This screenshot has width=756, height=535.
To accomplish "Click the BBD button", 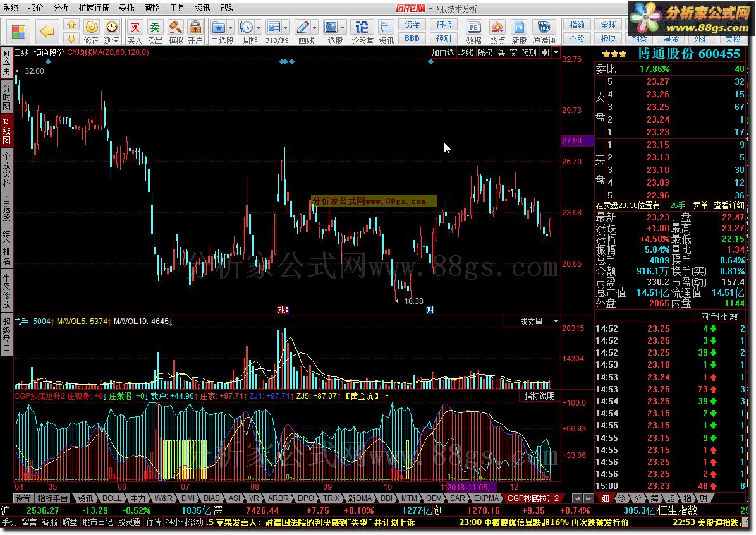I will click(412, 39).
